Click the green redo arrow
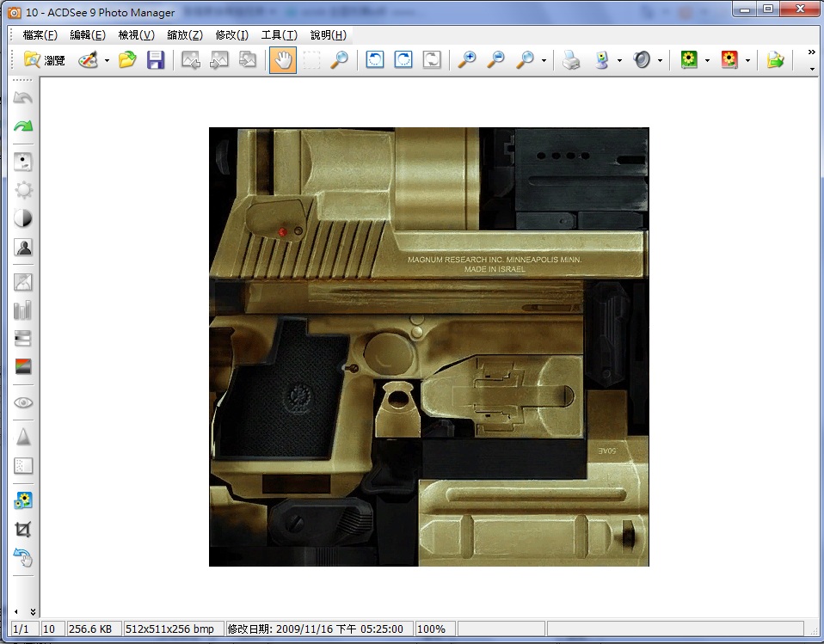The image size is (824, 644). pos(22,126)
